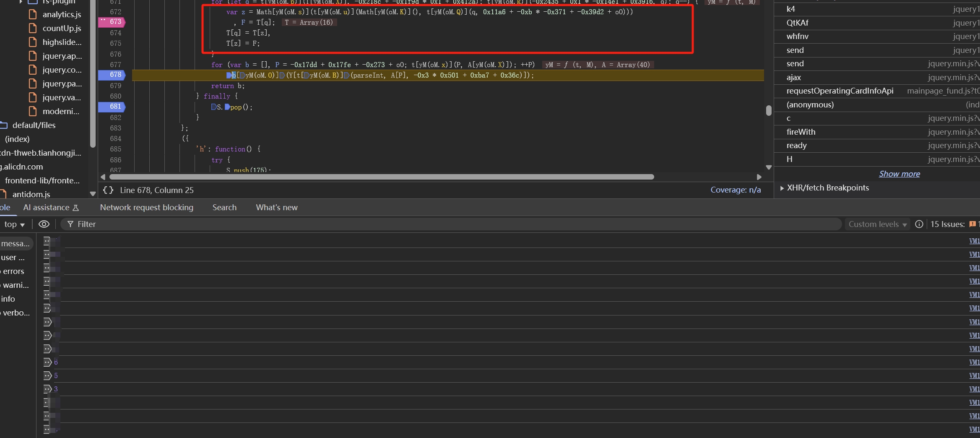
Task: Open the top execution context dropdown
Action: pos(14,224)
